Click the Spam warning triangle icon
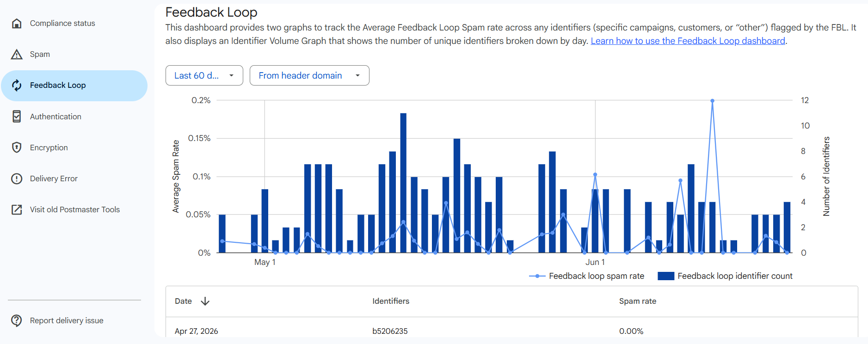The height and width of the screenshot is (344, 868). [x=17, y=54]
